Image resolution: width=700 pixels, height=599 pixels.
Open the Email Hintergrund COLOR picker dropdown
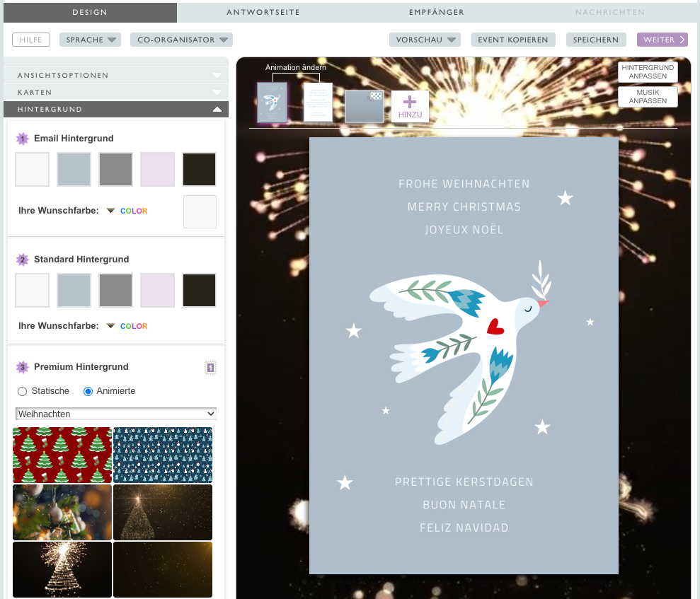pyautogui.click(x=127, y=211)
